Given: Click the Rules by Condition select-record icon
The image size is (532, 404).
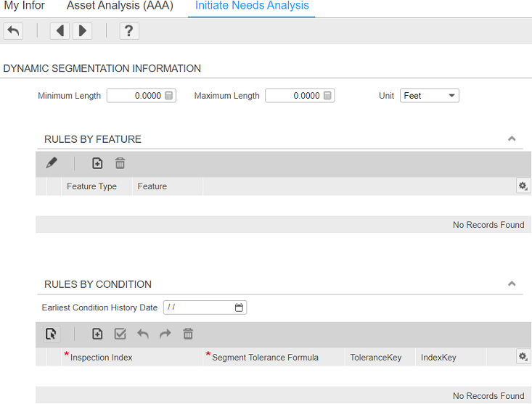Looking at the screenshot, I should point(51,334).
